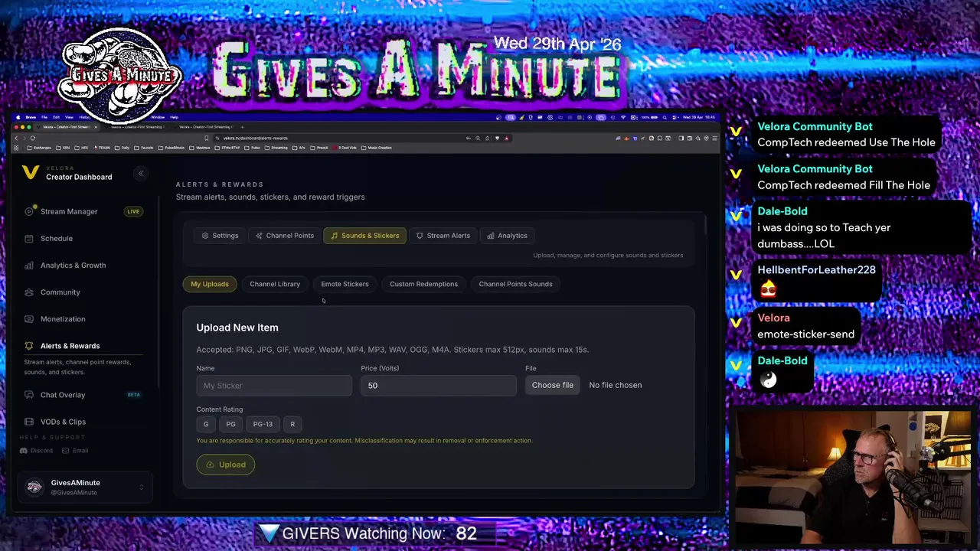Open Community page

click(x=60, y=292)
